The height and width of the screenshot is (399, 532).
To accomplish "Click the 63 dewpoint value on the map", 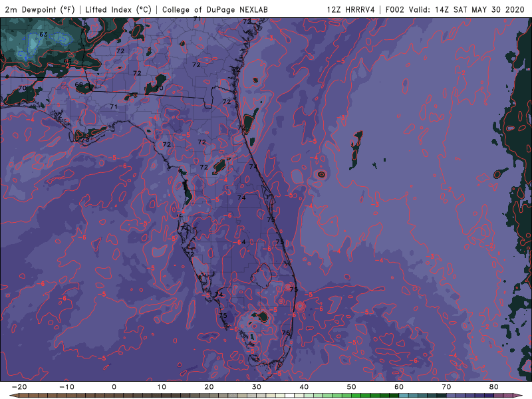I will point(43,35).
